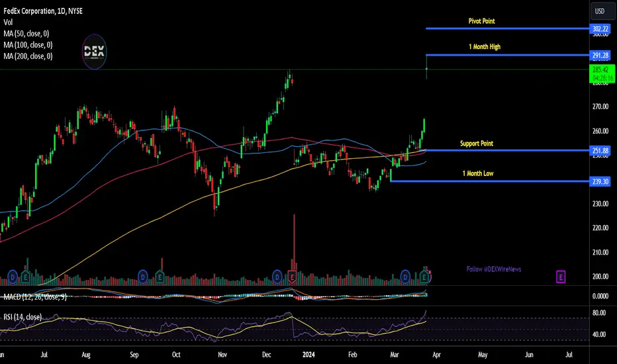The image size is (617, 364).
Task: Click the 210.00 price axis tick
Action: [600, 252]
